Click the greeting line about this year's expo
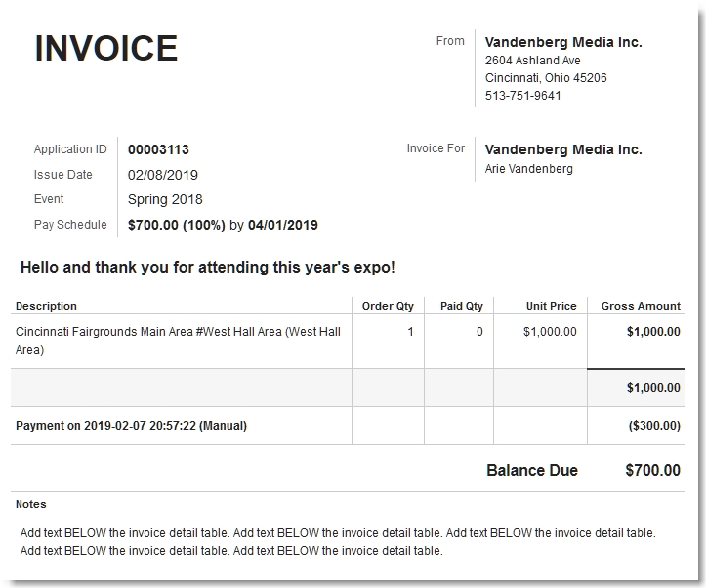This screenshot has width=706, height=588. (x=208, y=267)
